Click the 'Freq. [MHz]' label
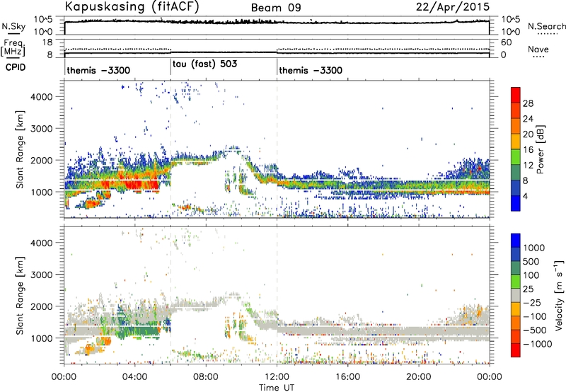Screen dimensions: 566x392 (13, 47)
